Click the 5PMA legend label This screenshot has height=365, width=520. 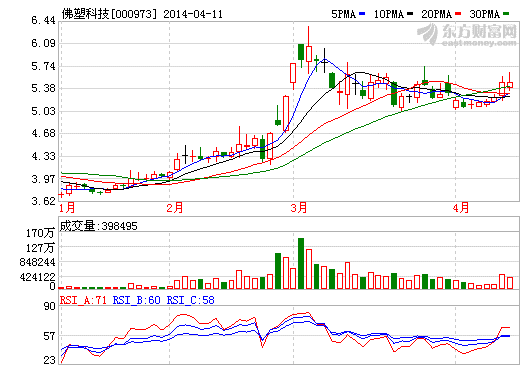click(343, 14)
